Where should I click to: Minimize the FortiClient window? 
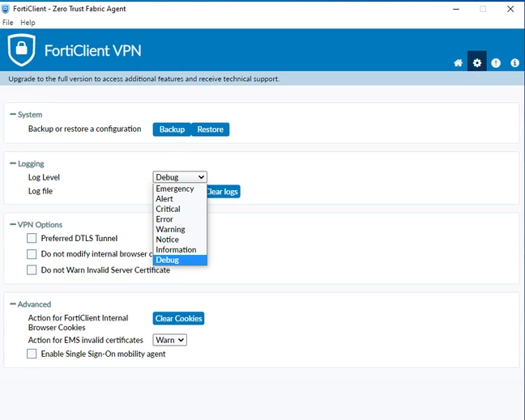[x=455, y=9]
